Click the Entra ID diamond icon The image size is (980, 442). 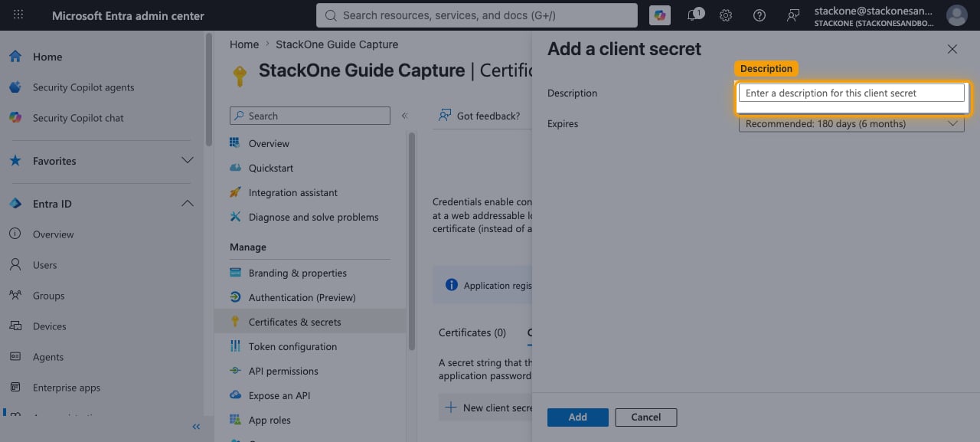tap(15, 204)
